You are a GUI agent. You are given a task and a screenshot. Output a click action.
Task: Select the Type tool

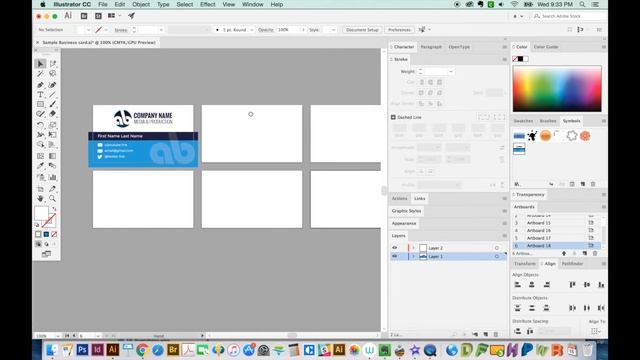[40, 95]
